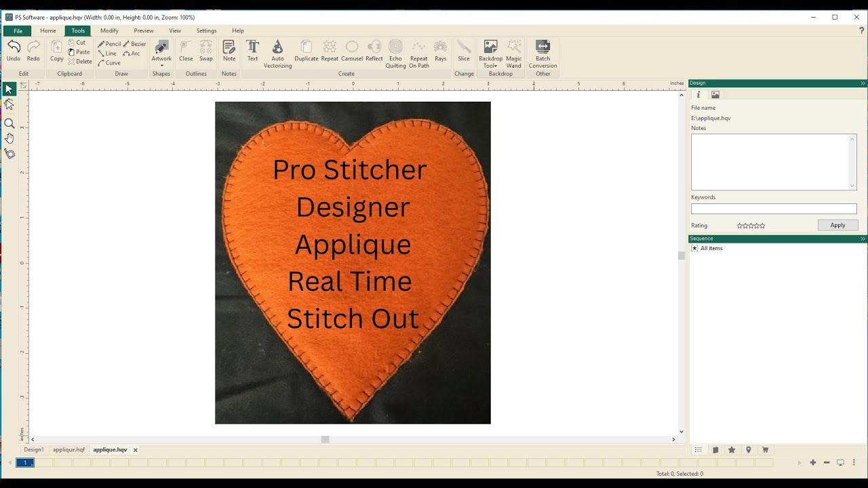
Task: Open the Echo Quilting tool
Action: [x=396, y=54]
